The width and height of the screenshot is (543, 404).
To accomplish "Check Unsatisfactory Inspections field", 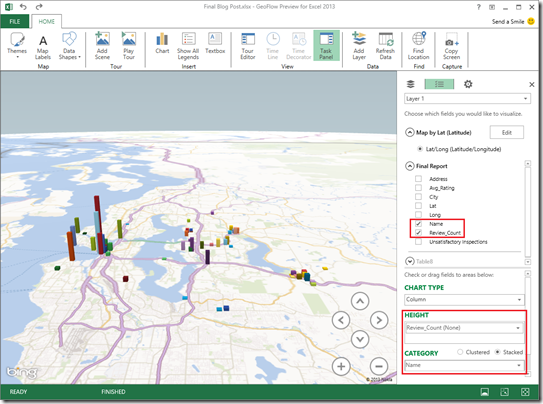I will (418, 242).
